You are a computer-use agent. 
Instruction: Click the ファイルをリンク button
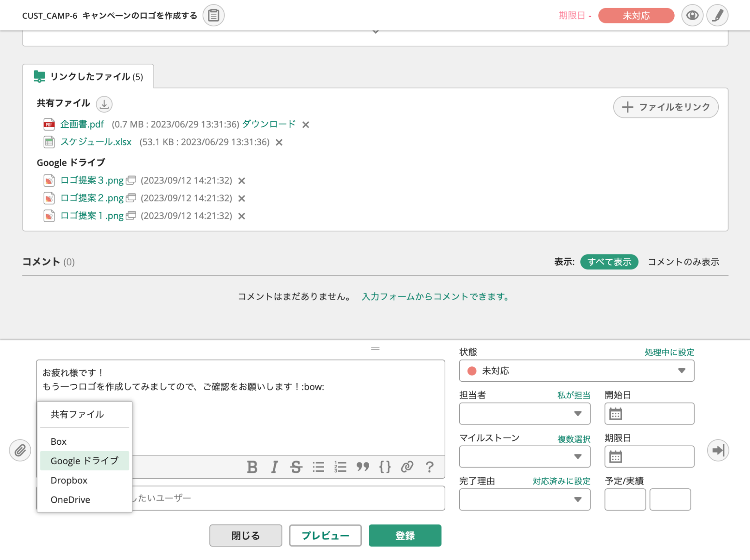[x=666, y=107]
